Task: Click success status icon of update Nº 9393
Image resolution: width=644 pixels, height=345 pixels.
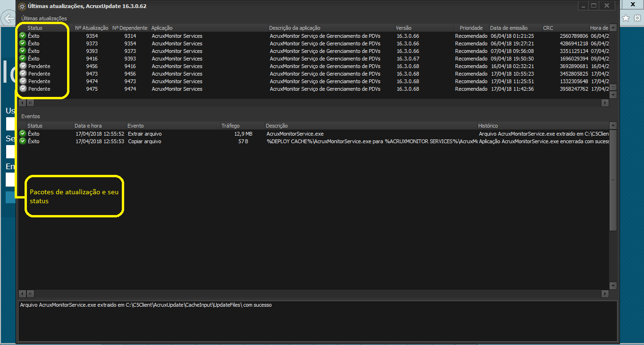Action: pyautogui.click(x=23, y=51)
